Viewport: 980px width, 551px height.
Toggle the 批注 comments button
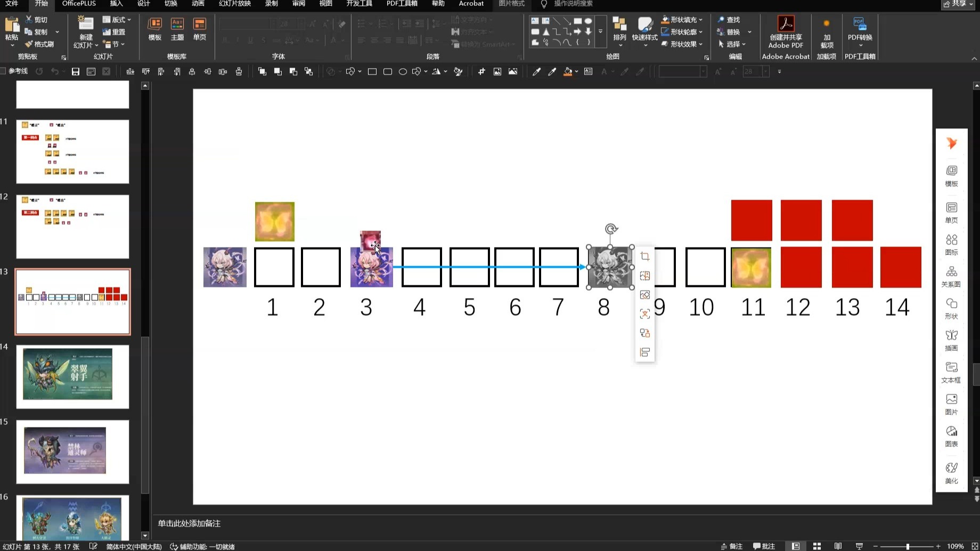tap(764, 546)
